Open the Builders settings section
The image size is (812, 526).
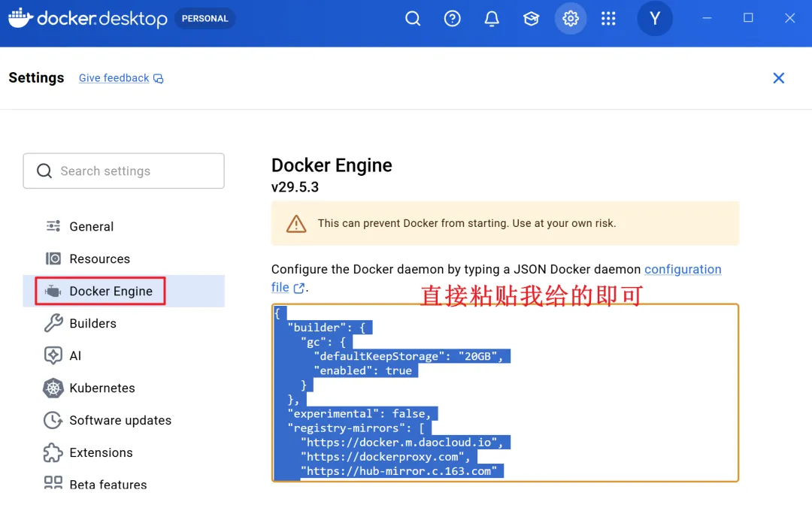pos(124,324)
